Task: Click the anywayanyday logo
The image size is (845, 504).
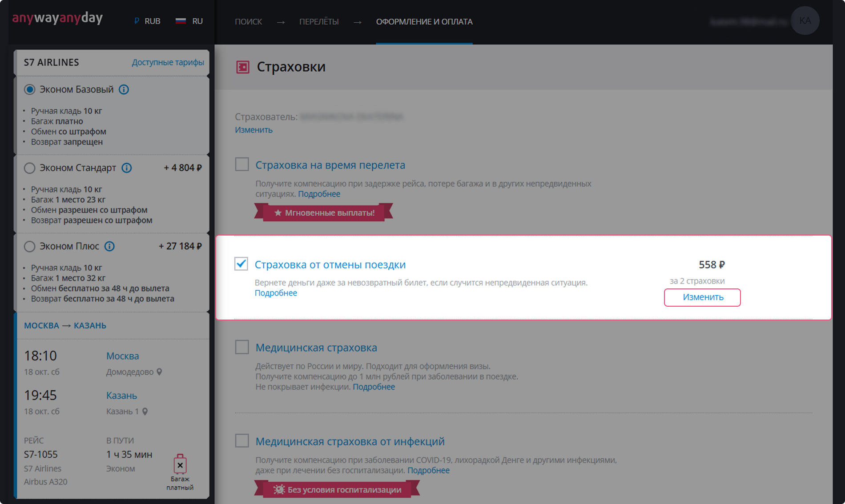Action: coord(57,18)
